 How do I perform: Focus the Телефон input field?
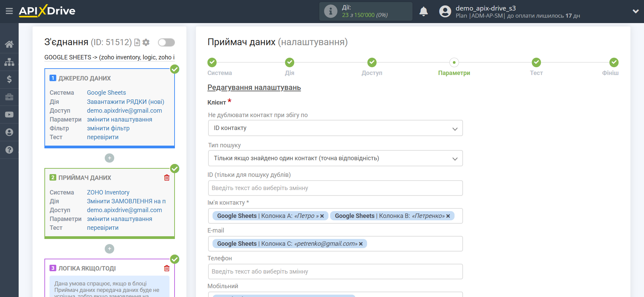click(x=335, y=272)
